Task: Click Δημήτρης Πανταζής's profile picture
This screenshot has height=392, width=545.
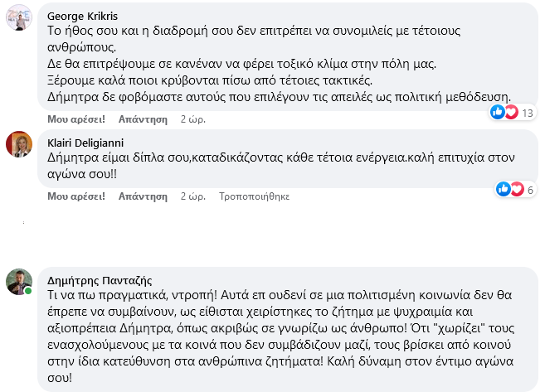Action: [x=19, y=282]
